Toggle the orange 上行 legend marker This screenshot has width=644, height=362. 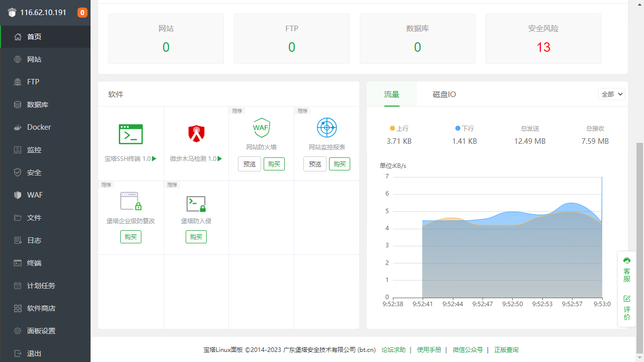pos(392,128)
